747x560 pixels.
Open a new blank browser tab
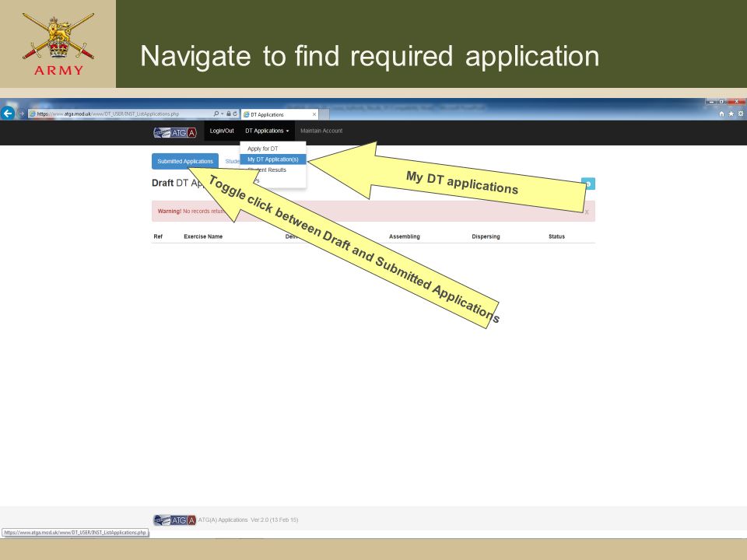[324, 114]
